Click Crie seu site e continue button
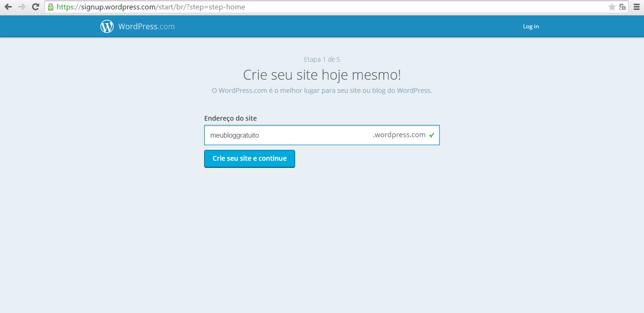 coord(249,159)
